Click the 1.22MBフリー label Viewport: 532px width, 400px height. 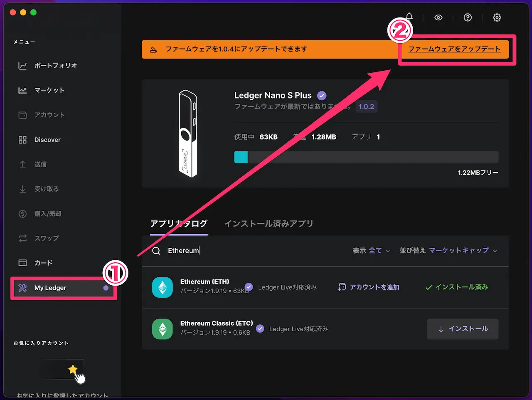[x=478, y=173]
